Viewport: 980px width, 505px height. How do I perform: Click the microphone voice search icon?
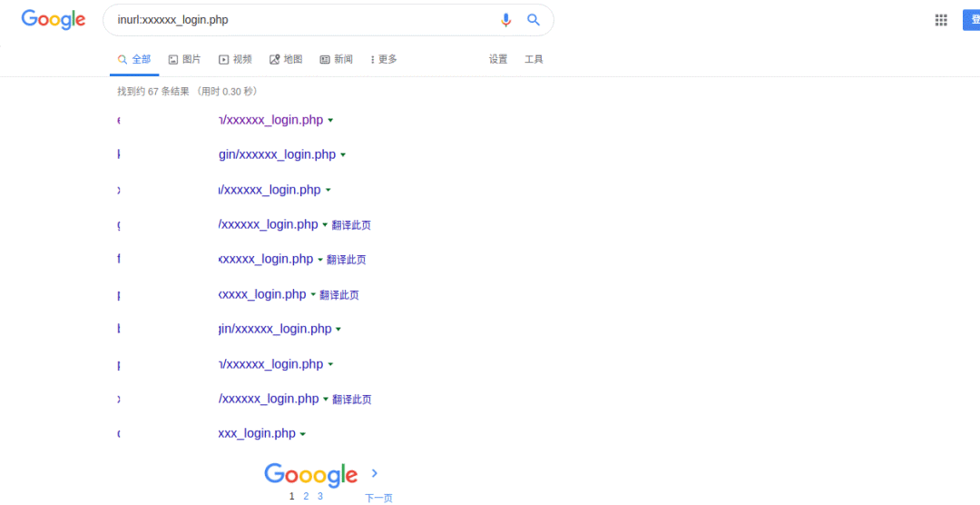(x=505, y=20)
